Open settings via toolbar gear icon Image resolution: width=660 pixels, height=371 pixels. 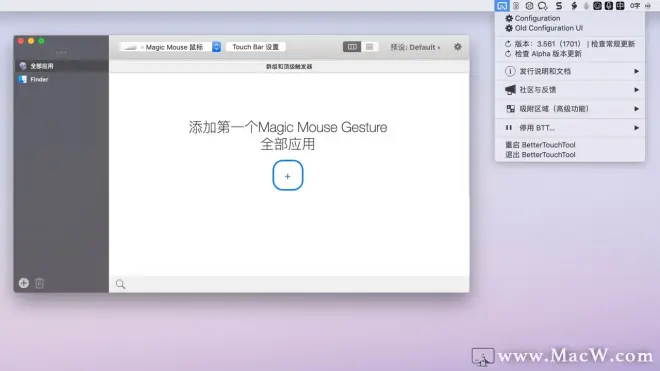[458, 47]
